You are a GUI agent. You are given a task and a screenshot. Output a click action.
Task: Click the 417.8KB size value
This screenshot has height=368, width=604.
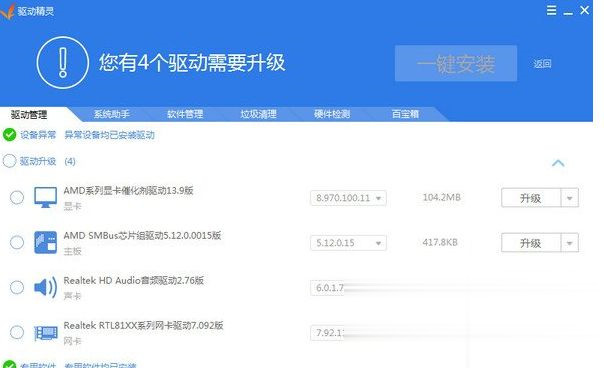coord(440,242)
